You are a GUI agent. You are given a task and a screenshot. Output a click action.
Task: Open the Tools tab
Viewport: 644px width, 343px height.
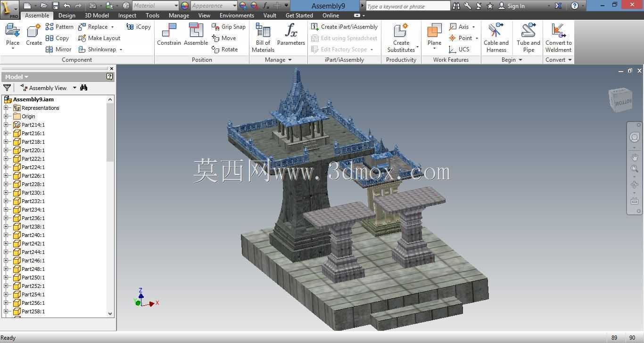pos(152,15)
